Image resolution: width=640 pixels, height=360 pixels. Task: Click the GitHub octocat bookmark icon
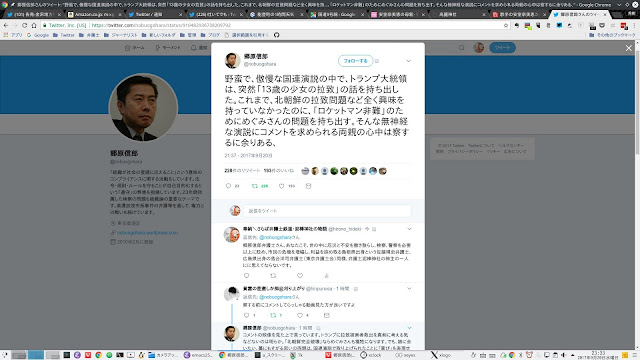pos(276,35)
